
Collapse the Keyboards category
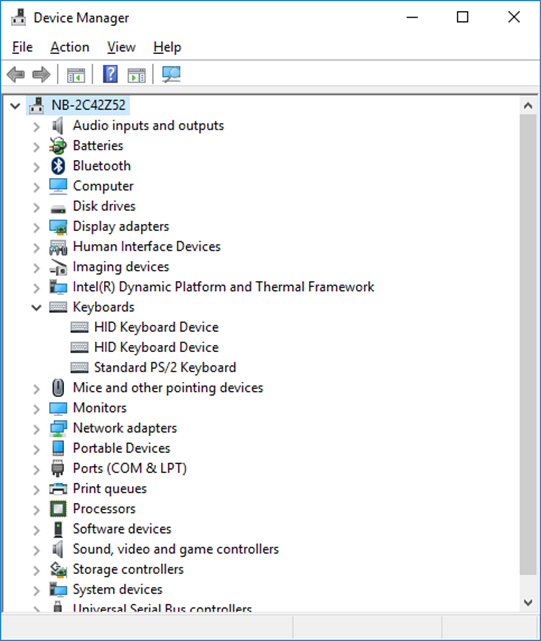[37, 307]
